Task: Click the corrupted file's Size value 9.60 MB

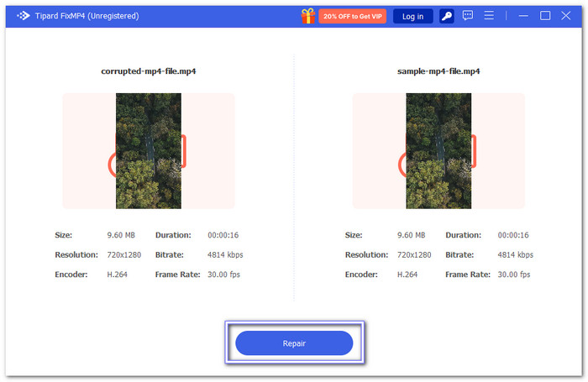Action: [x=122, y=235]
